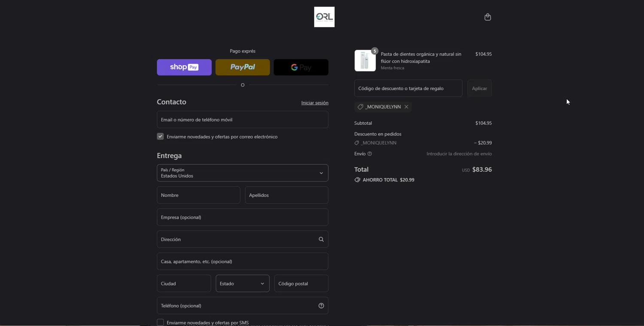
Task: Click the shipping info question mark icon
Action: (370, 154)
